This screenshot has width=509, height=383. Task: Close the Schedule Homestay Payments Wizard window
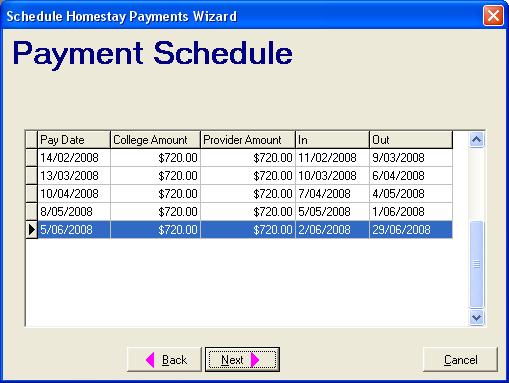(x=493, y=15)
